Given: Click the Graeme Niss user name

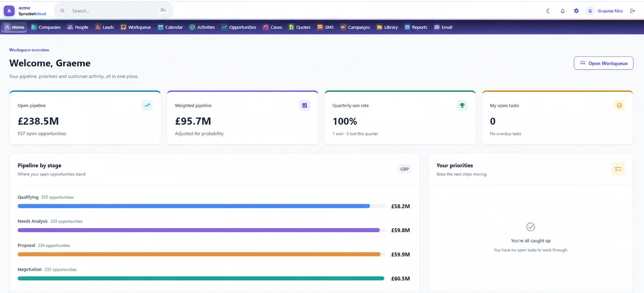Looking at the screenshot, I should pyautogui.click(x=610, y=11).
